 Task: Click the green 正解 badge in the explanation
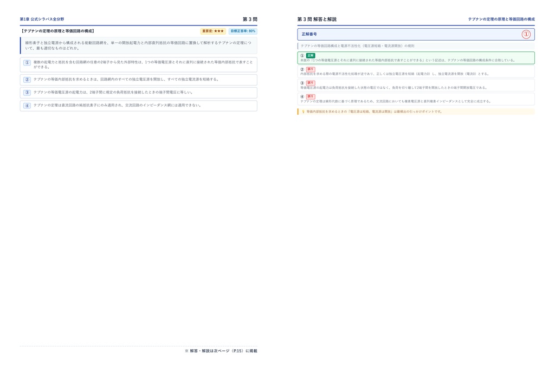pos(311,55)
